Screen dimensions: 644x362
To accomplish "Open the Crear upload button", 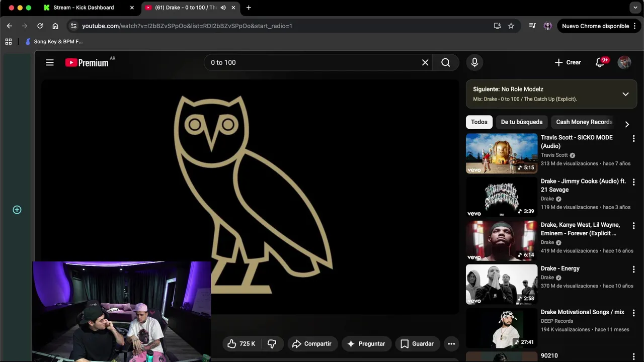I will [568, 62].
